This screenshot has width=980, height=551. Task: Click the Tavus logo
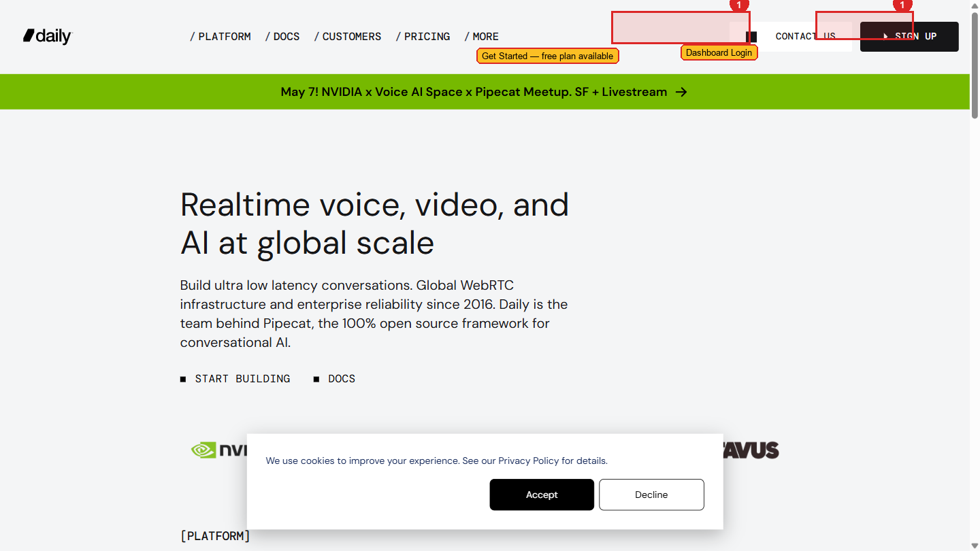(x=751, y=450)
